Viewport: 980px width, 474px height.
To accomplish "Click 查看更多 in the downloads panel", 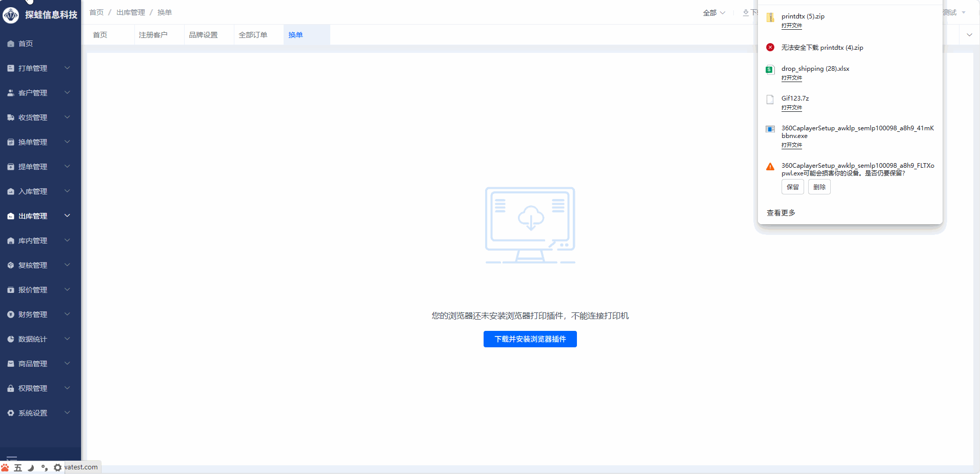I will click(x=781, y=213).
